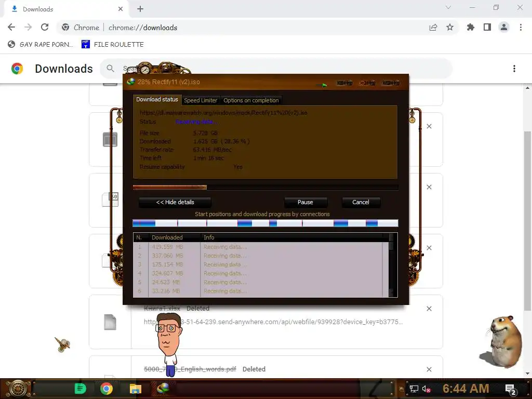Click the 63.416 MB/sec transfer rate

pyautogui.click(x=212, y=150)
